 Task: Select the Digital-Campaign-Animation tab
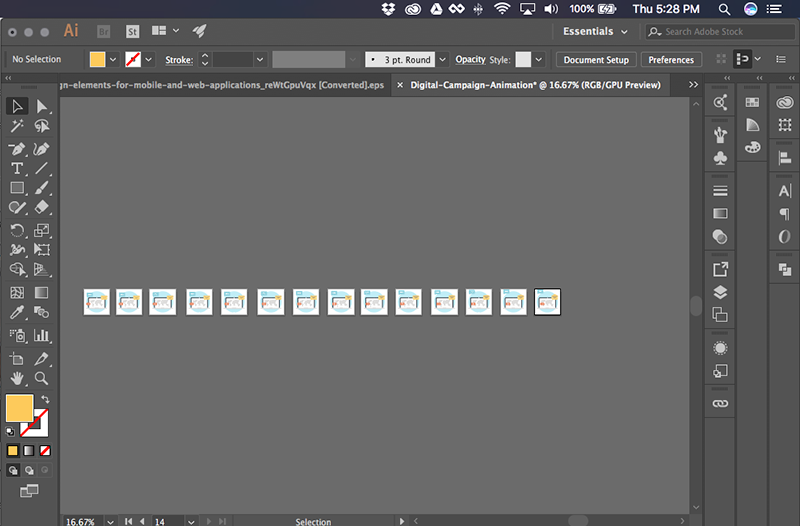(x=535, y=85)
